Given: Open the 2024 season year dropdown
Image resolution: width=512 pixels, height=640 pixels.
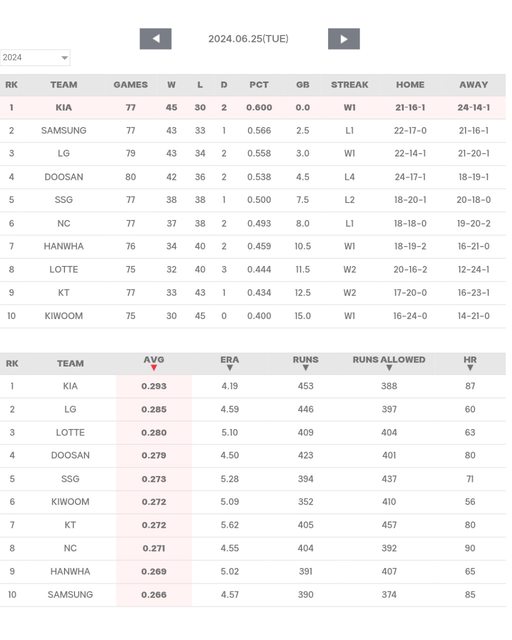Looking at the screenshot, I should pos(35,58).
